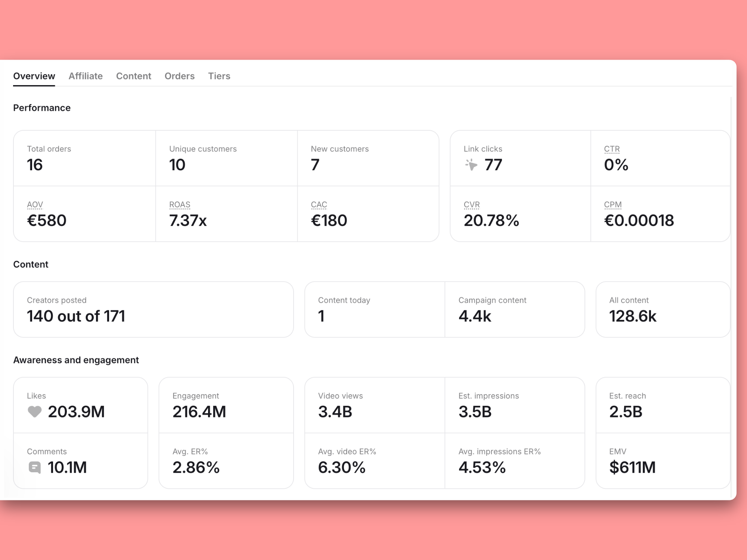The height and width of the screenshot is (560, 747).
Task: Select the Unique customers value 10
Action: pyautogui.click(x=177, y=165)
